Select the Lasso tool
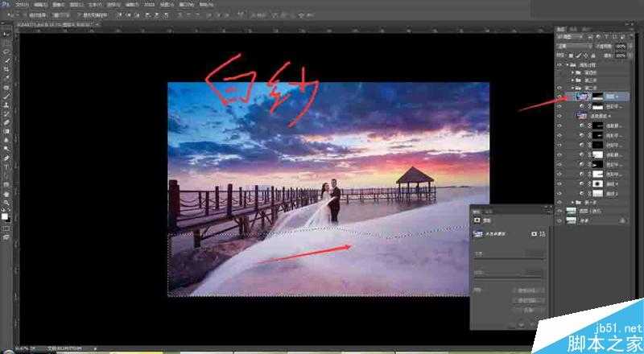The image size is (644, 354). tap(6, 51)
